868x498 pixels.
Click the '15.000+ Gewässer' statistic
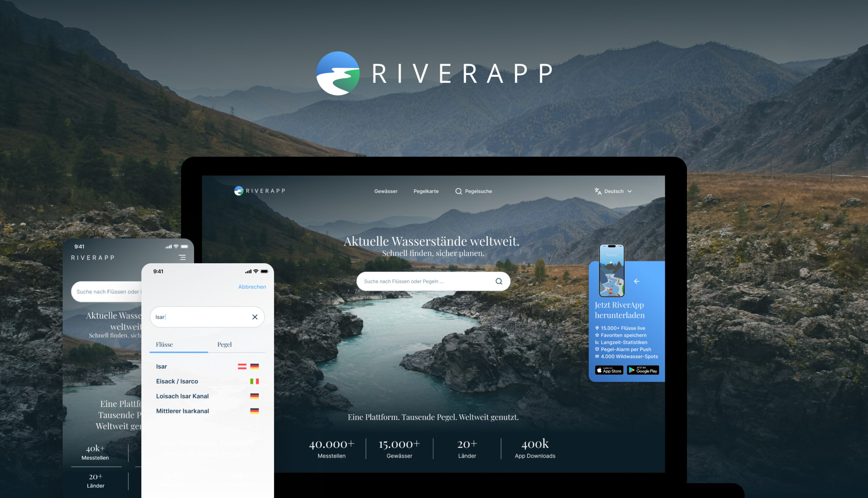pos(399,449)
